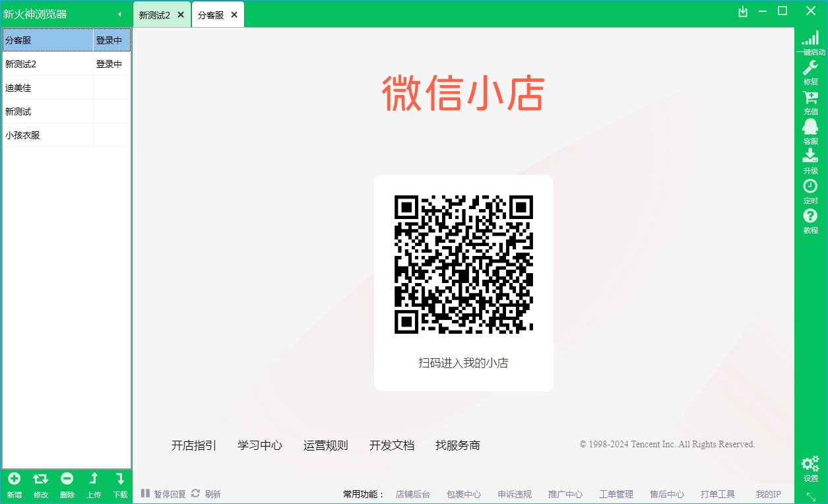Open 打单工具 shortcut
Screen dimensions: 828x504
(x=718, y=494)
